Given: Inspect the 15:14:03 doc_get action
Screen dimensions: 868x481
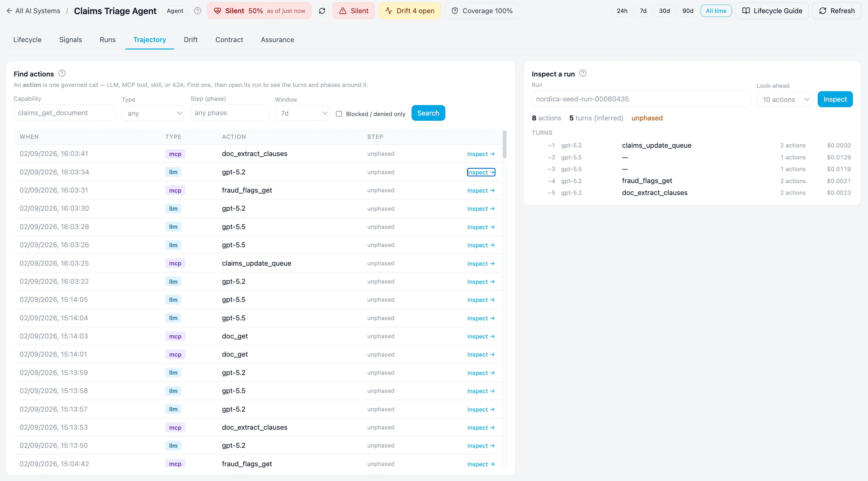Looking at the screenshot, I should point(481,336).
